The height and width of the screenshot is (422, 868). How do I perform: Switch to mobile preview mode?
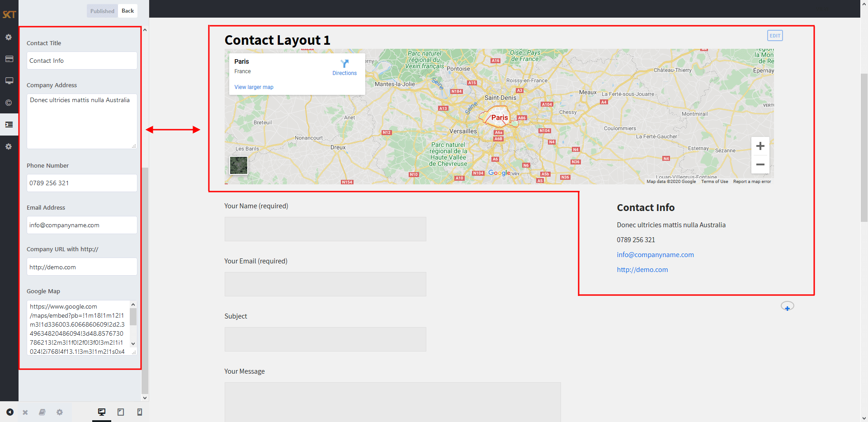pos(140,412)
